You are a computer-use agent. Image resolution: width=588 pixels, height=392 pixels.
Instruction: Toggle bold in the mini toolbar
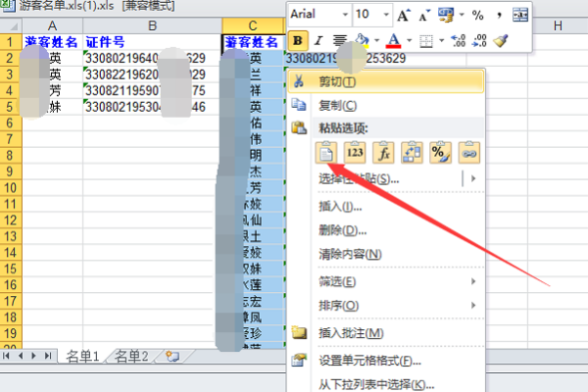pos(298,40)
